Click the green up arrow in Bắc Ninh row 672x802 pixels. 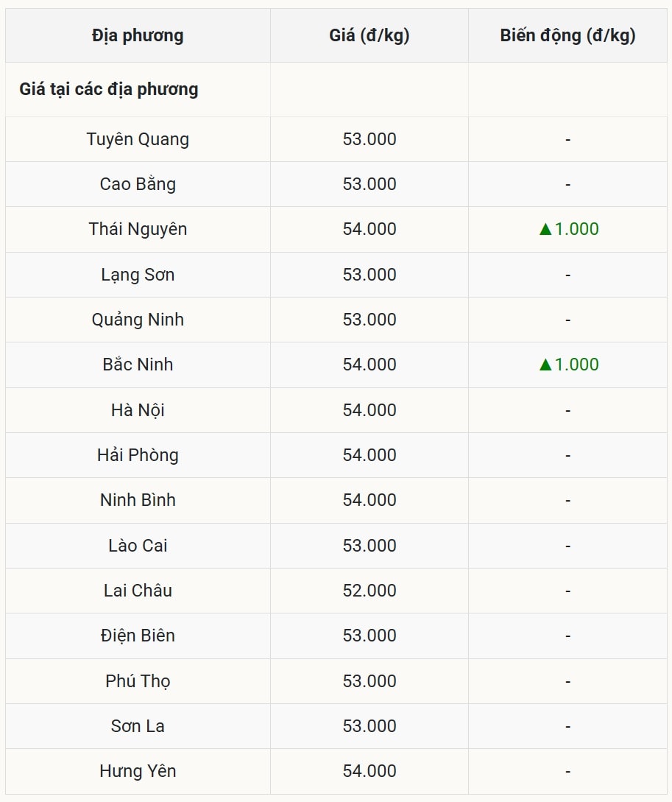[x=545, y=365]
